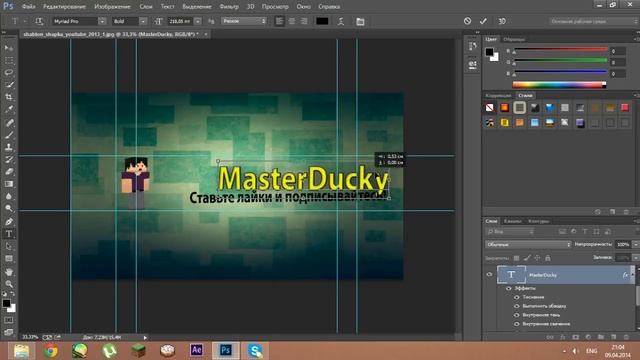Image resolution: width=640 pixels, height=360 pixels.
Task: Select the Zoom tool in the toolbox
Action: coord(9,284)
